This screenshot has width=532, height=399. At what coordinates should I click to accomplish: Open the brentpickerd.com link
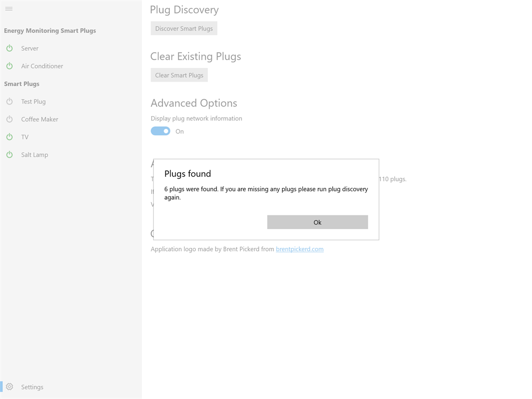(x=299, y=249)
